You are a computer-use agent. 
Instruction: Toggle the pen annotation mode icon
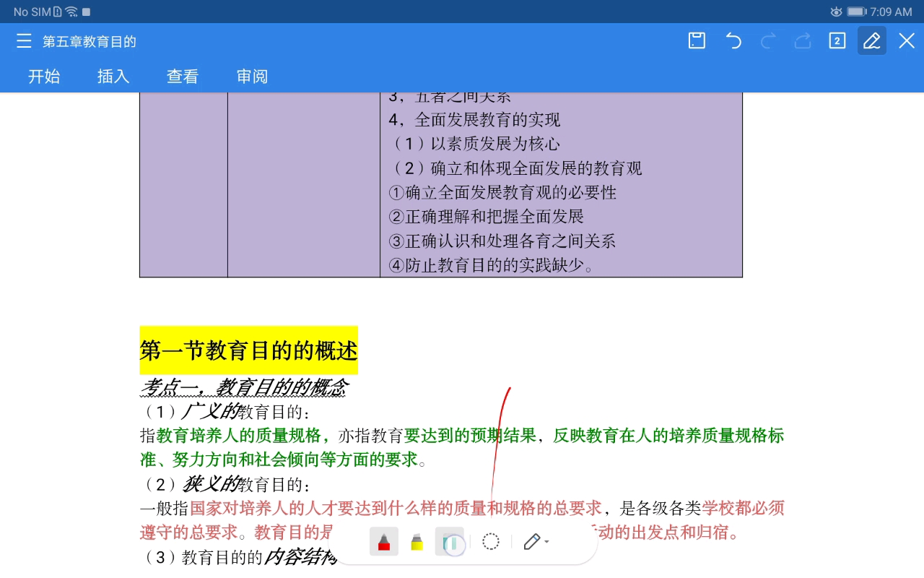[872, 41]
